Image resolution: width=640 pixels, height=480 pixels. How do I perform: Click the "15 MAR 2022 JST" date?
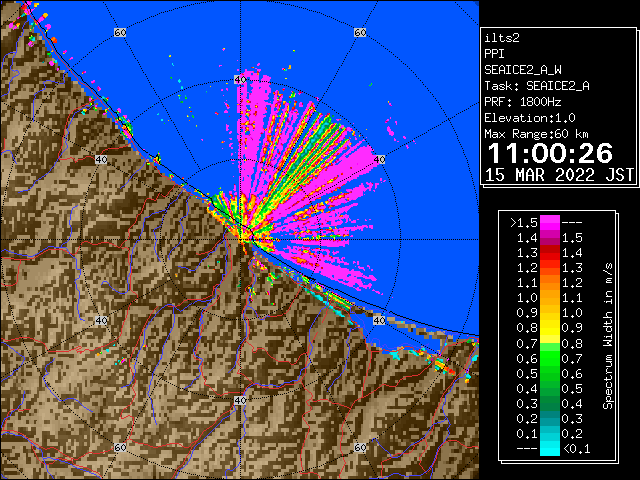559,175
